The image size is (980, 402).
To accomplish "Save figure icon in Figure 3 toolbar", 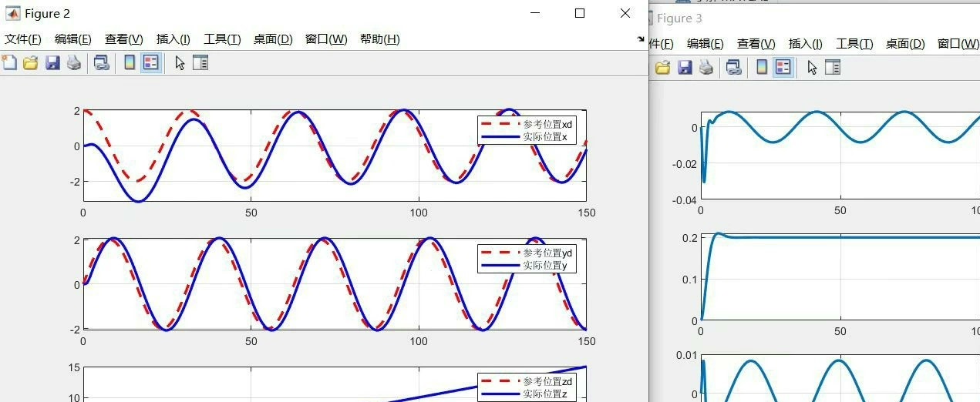I will coord(685,68).
